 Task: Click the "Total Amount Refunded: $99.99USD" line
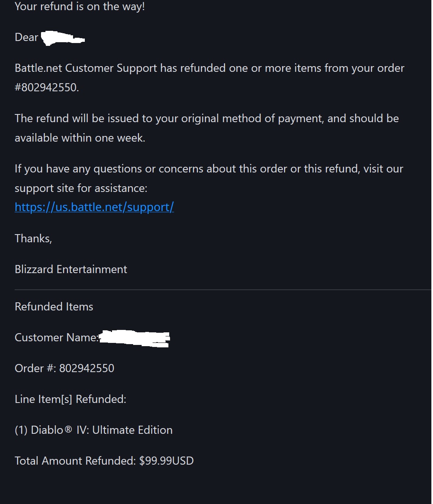pyautogui.click(x=104, y=461)
